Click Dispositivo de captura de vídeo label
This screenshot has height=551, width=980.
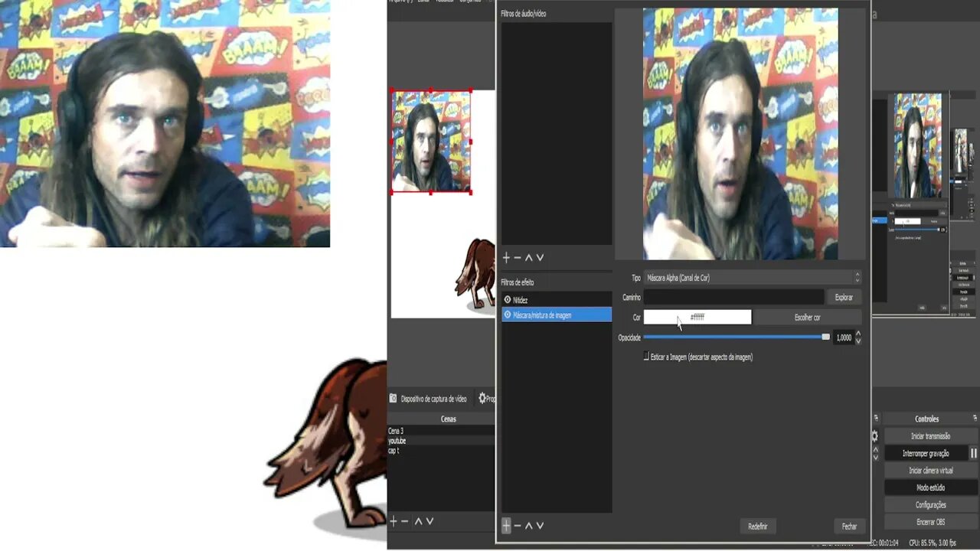433,399
